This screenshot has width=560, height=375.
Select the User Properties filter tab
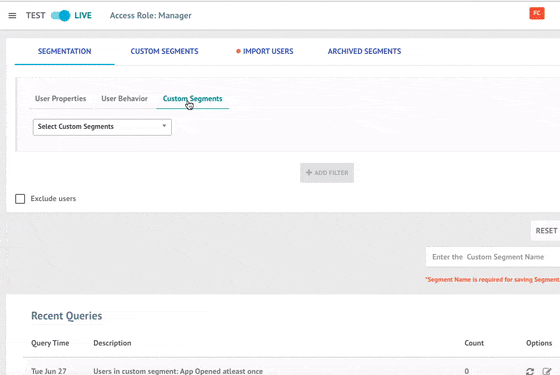(x=60, y=99)
